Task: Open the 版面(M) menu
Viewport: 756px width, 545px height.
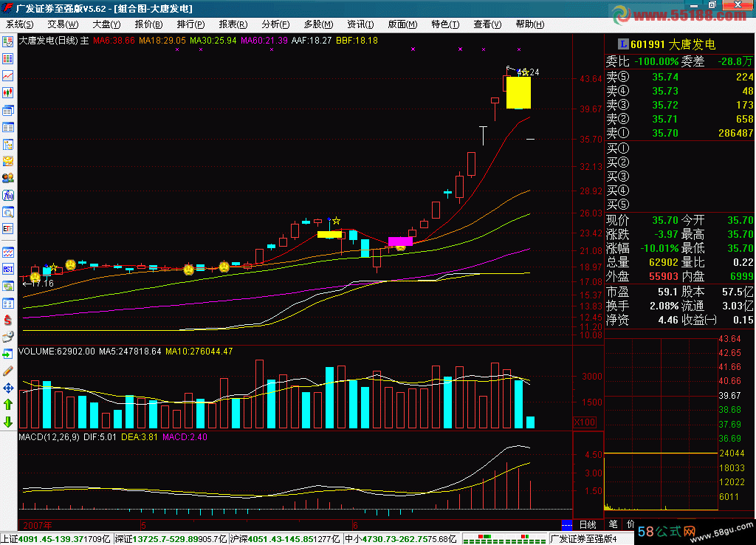Action: coord(402,24)
